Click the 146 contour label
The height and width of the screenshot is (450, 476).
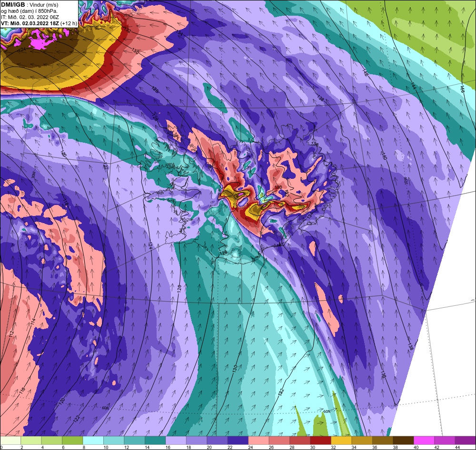pyautogui.click(x=462, y=88)
